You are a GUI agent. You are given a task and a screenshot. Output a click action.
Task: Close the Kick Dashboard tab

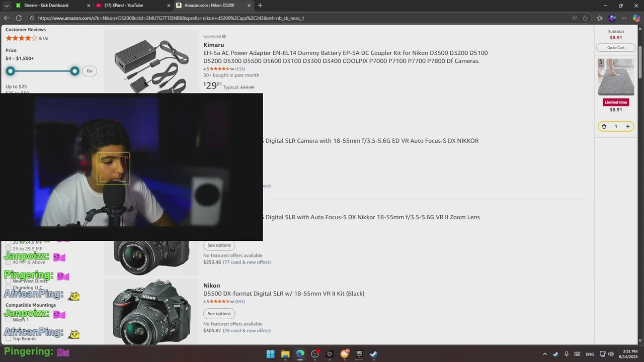[89, 6]
